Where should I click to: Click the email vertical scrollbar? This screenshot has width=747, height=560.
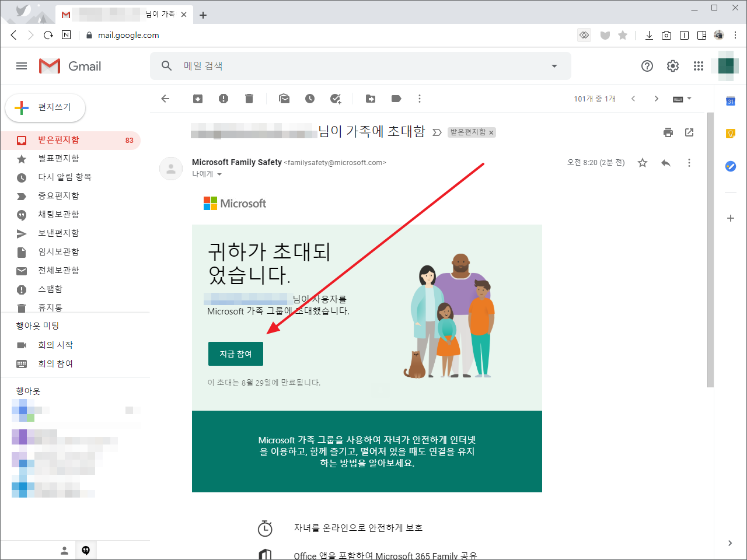[x=710, y=250]
